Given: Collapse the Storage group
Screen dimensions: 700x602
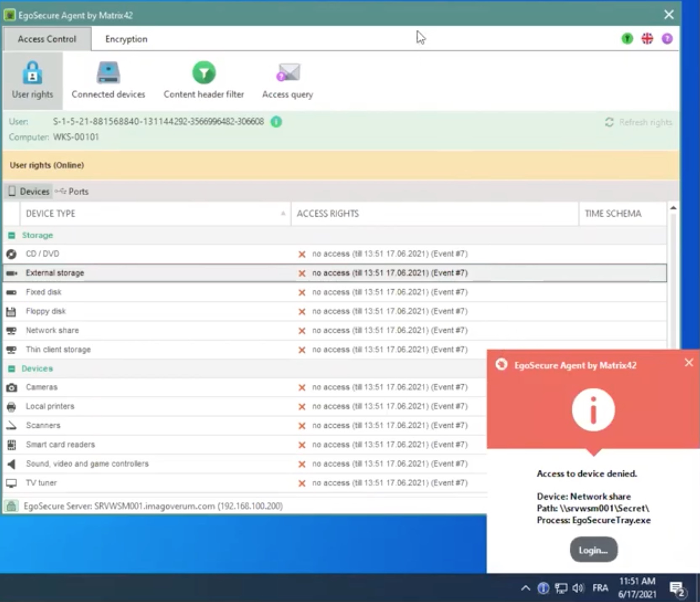Looking at the screenshot, I should coord(11,235).
